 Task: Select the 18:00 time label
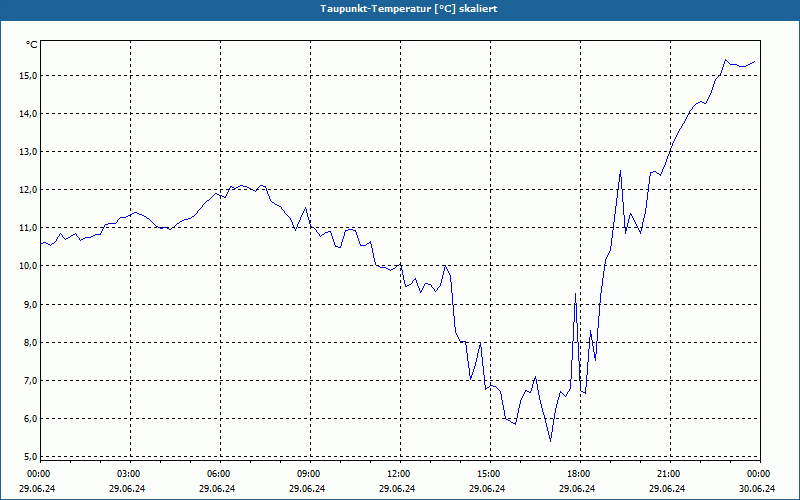click(x=580, y=474)
